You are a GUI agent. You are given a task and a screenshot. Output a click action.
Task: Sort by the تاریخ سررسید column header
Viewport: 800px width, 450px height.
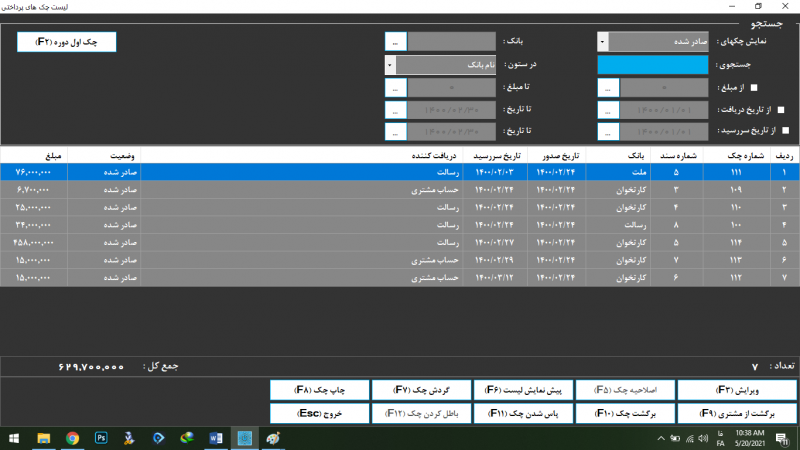click(x=495, y=156)
